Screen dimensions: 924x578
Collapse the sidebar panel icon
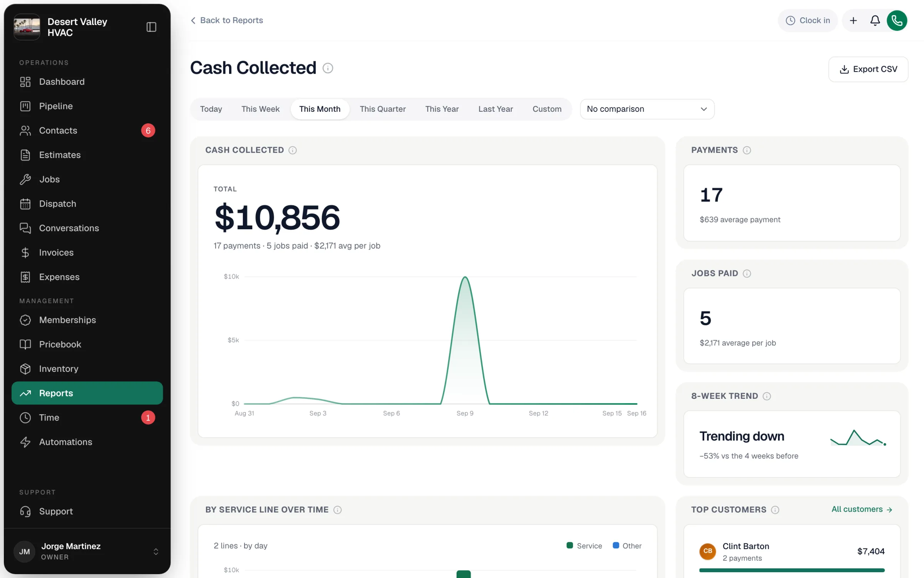[151, 27]
